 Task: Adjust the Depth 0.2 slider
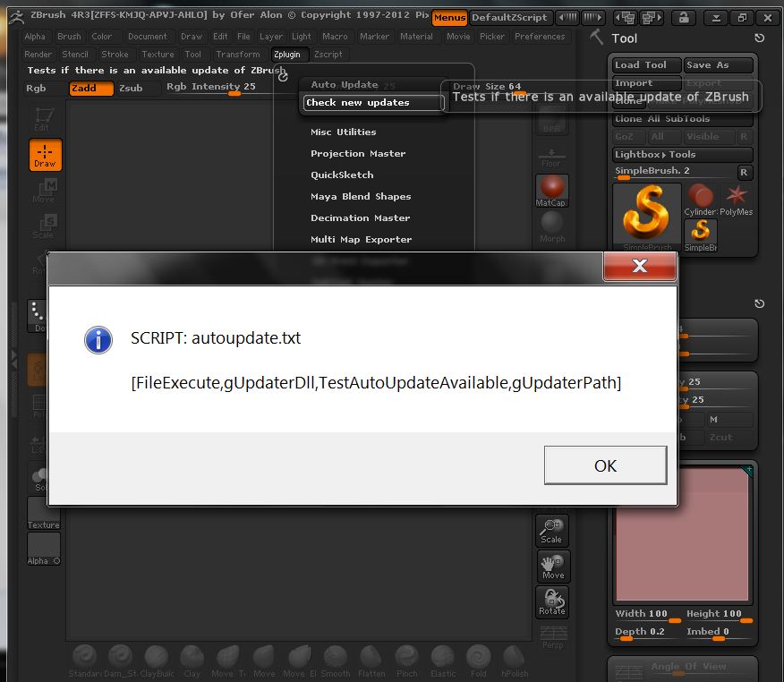click(x=647, y=633)
